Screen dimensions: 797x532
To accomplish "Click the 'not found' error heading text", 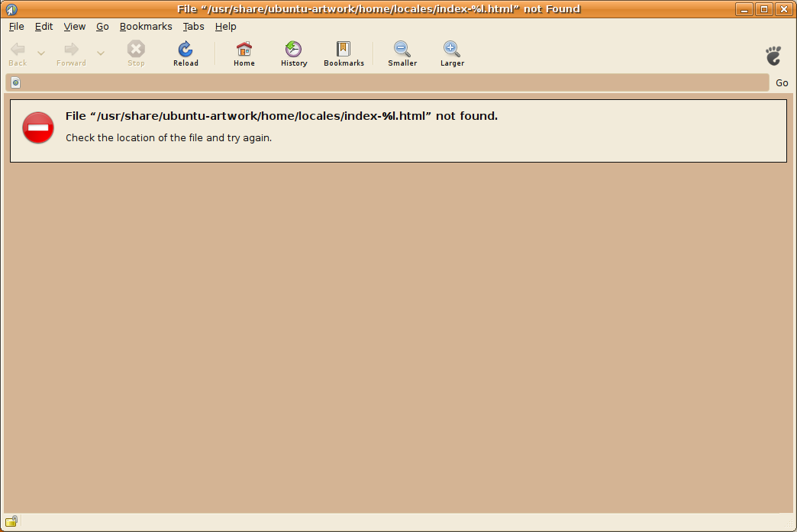I will tap(282, 116).
